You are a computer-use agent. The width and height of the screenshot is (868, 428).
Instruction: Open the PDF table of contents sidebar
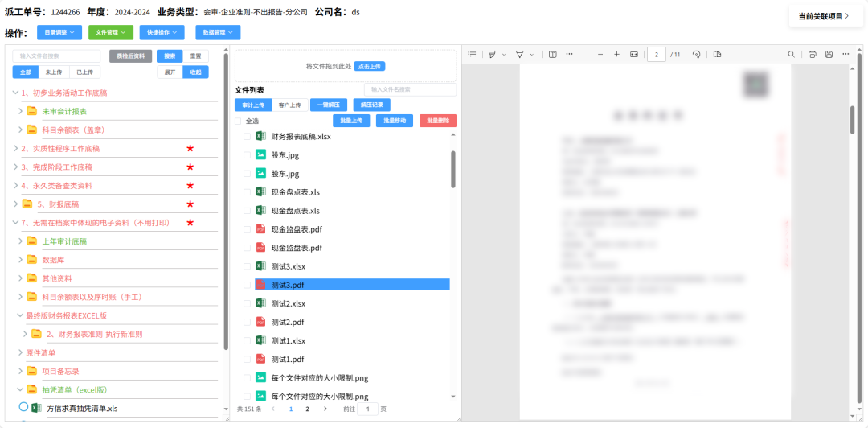point(473,54)
